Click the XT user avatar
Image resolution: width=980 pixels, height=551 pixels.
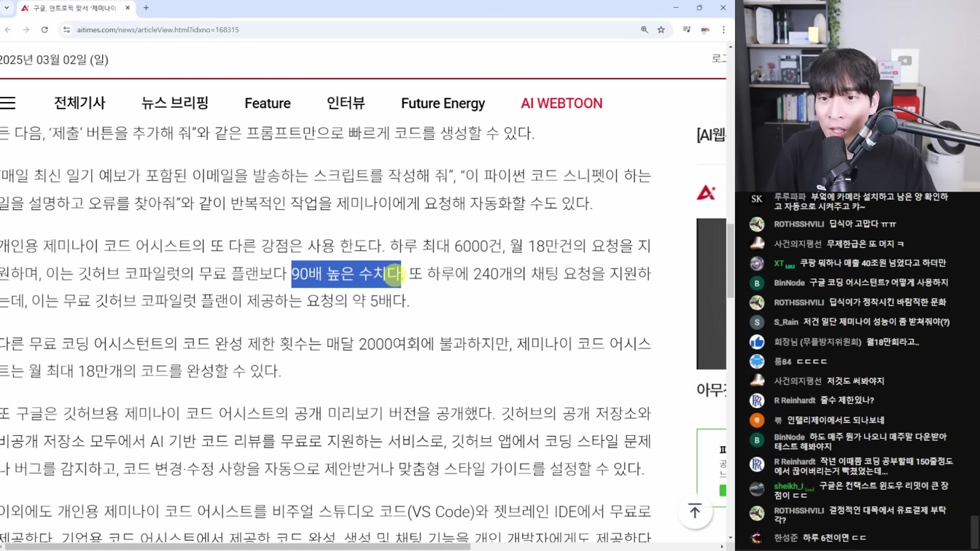pos(757,263)
